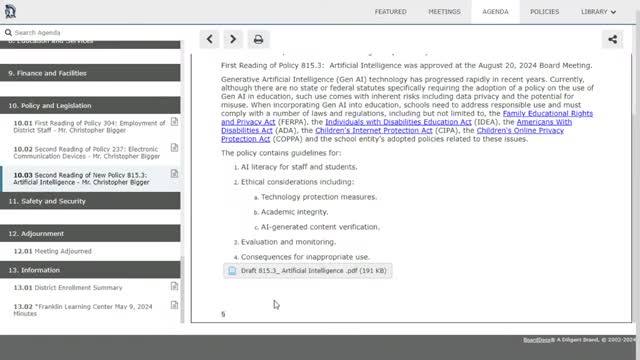This screenshot has width=640, height=360.
Task: Open Individuals with Disabilities Education Act link
Action: tap(398, 122)
